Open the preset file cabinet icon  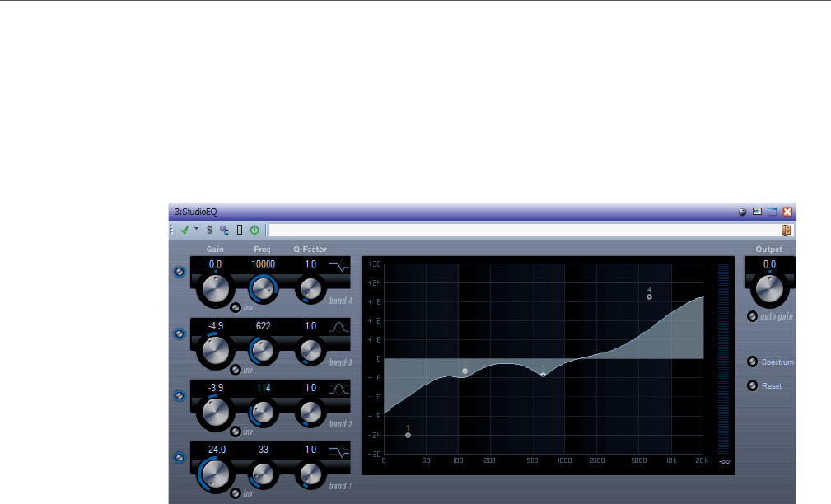click(x=786, y=230)
